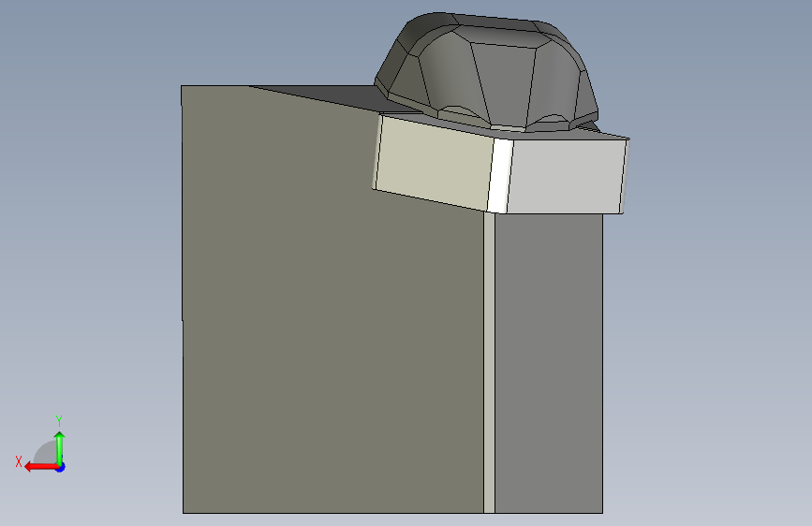Screen dimensions: 812x526
Task: Select the narrow vertical strip face on the block
Action: pyautogui.click(x=490, y=362)
